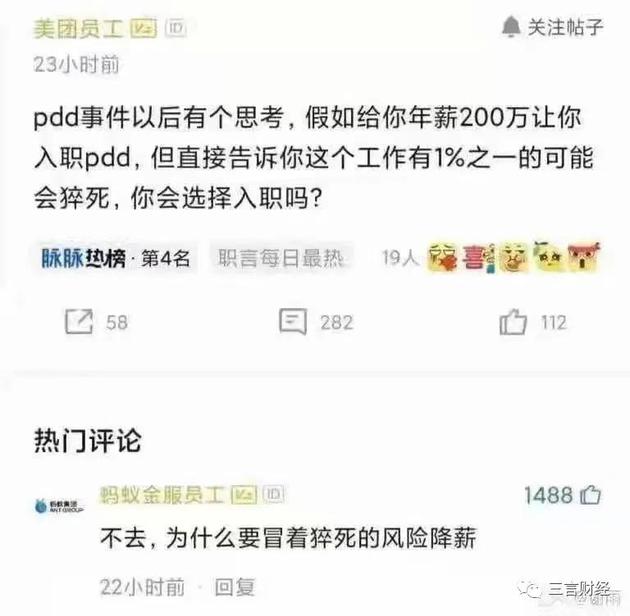Open the 脉脉热榜 第4名 ranking tag

tap(116, 258)
